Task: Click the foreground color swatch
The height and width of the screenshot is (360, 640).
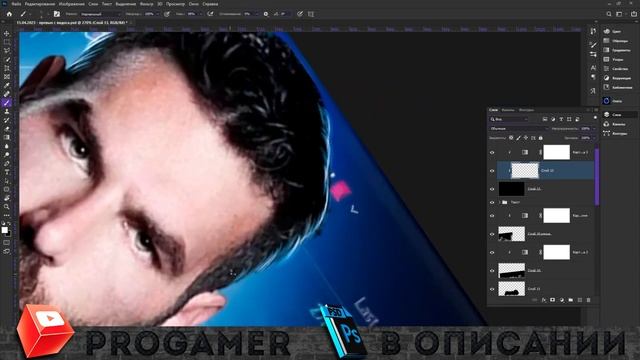Action: pos(5,230)
